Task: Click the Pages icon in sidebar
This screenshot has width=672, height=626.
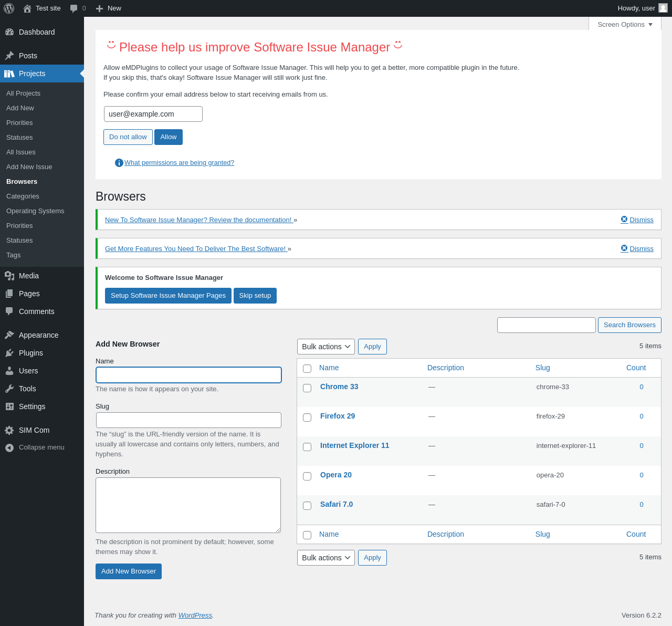Action: [x=9, y=294]
